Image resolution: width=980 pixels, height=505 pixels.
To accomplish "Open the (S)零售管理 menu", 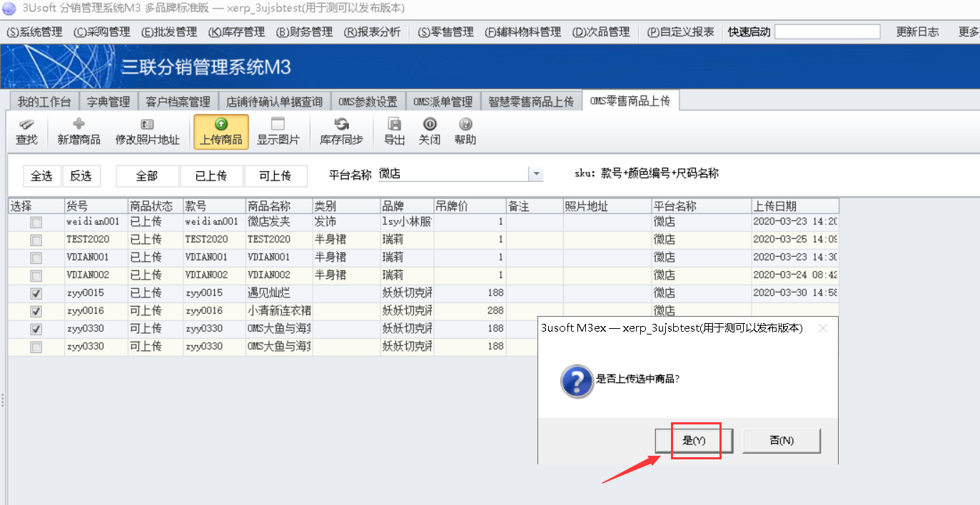I will coord(445,32).
